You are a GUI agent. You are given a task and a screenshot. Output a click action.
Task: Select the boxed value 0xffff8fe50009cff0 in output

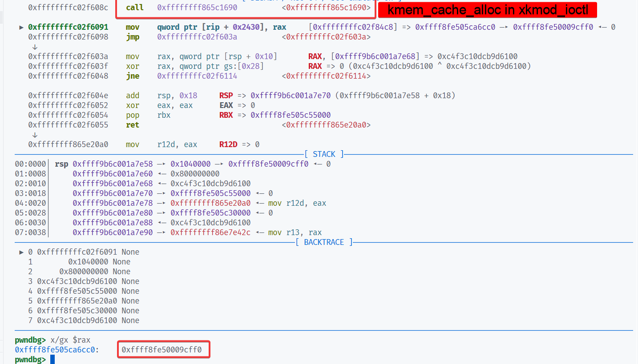[163, 350]
